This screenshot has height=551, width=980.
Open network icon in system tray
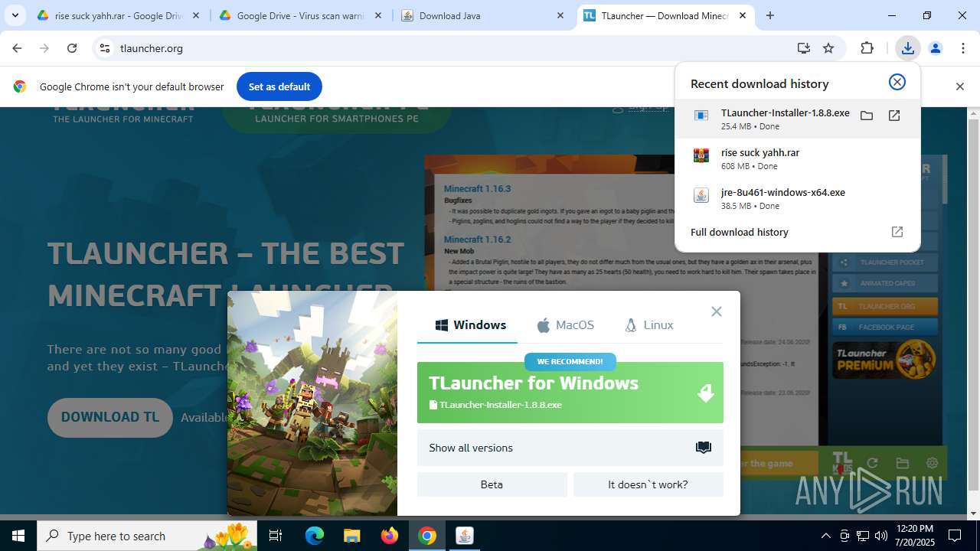coord(863,536)
